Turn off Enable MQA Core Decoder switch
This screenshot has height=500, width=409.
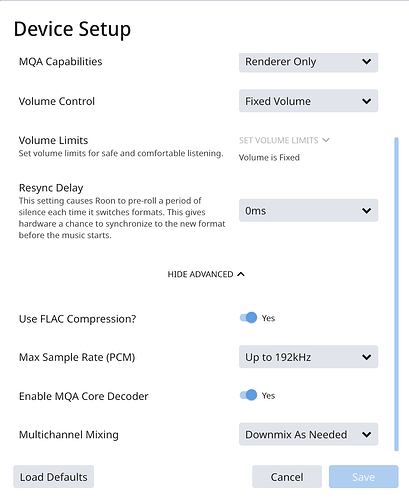248,395
